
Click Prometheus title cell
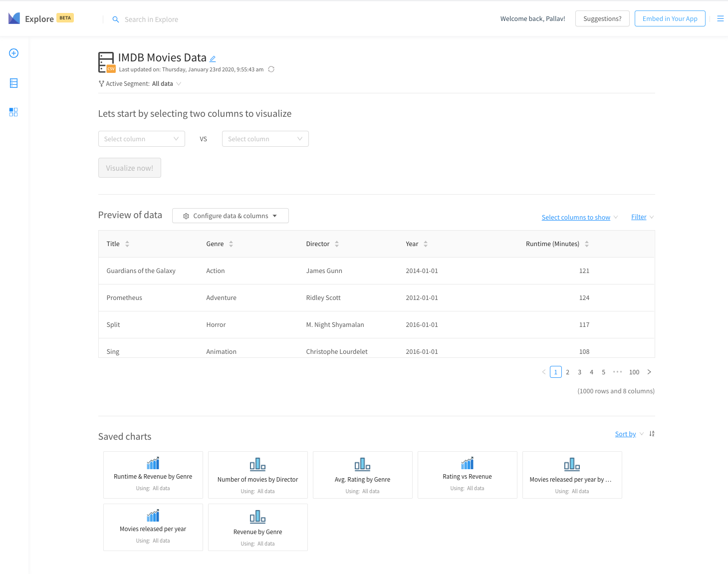(124, 297)
